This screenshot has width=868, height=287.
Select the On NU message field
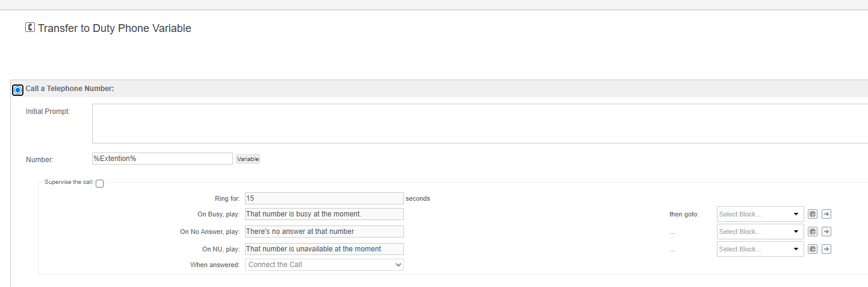(x=324, y=249)
